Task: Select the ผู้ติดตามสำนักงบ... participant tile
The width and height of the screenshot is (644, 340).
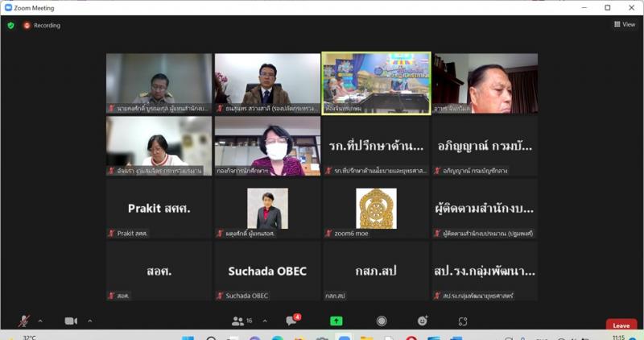Action: tap(485, 209)
